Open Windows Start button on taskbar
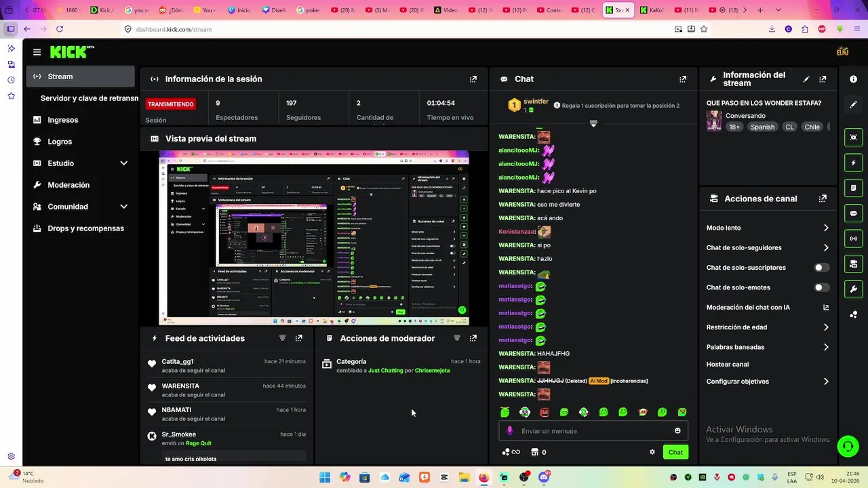868x488 pixels. (325, 477)
